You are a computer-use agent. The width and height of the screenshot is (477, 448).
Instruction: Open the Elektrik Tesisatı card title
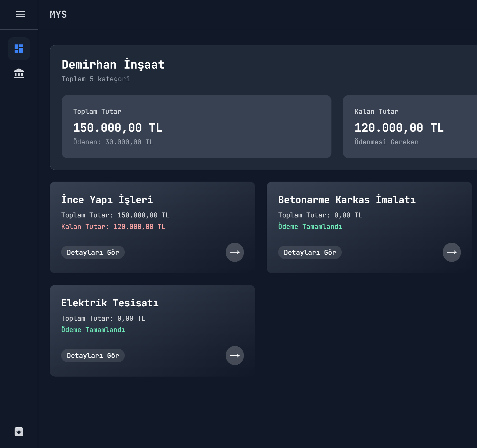110,303
